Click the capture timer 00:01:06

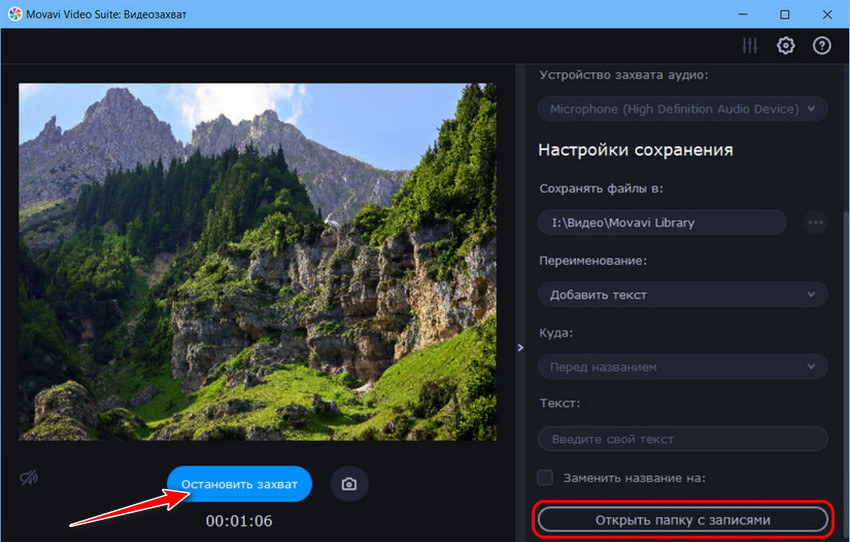coord(239,521)
